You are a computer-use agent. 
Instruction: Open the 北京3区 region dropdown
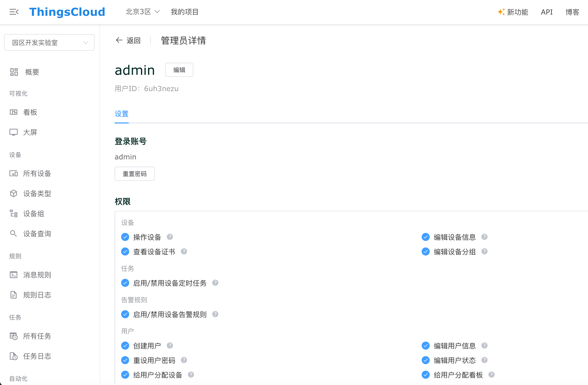(142, 12)
